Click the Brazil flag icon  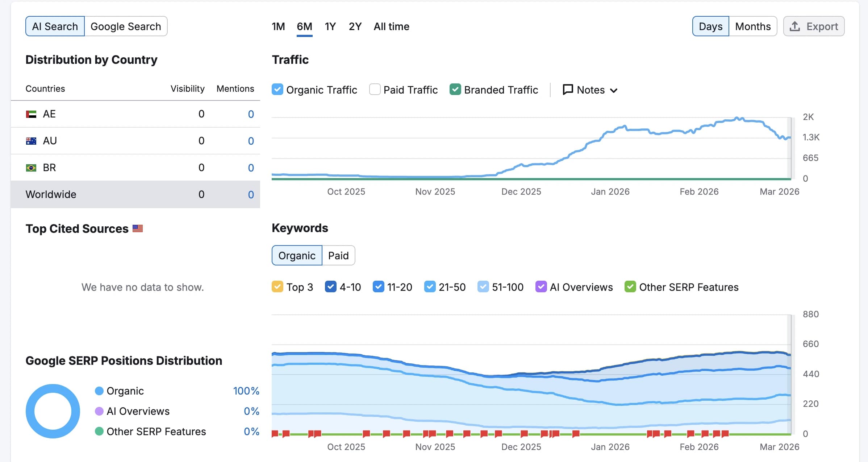(x=31, y=168)
